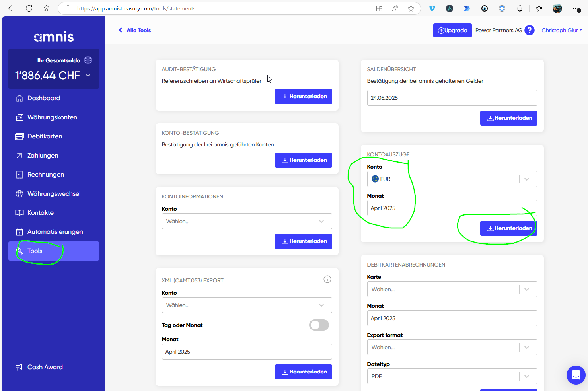Image resolution: width=588 pixels, height=391 pixels.
Task: Open the browser extensions puzzle icon
Action: coord(520,8)
